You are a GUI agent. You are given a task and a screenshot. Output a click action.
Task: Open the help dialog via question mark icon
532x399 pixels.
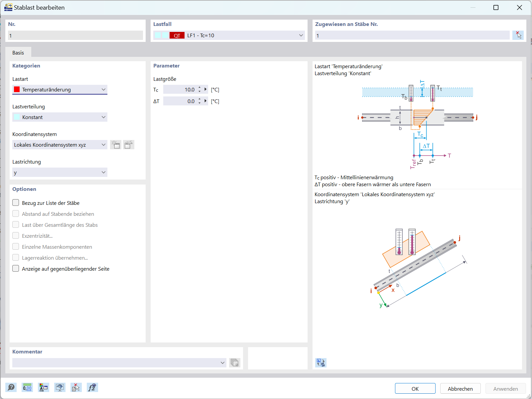point(11,387)
